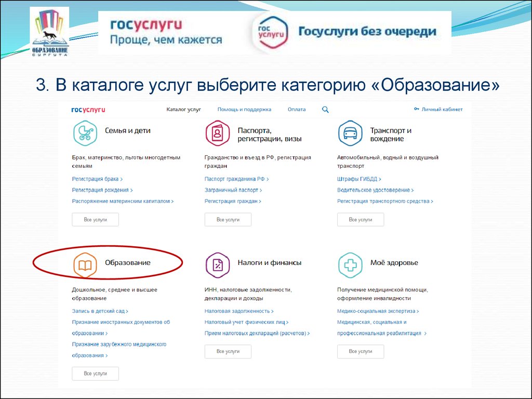Viewport: 532px width, 399px height.
Task: Click the Транспорт и вождение car icon
Action: [350, 134]
